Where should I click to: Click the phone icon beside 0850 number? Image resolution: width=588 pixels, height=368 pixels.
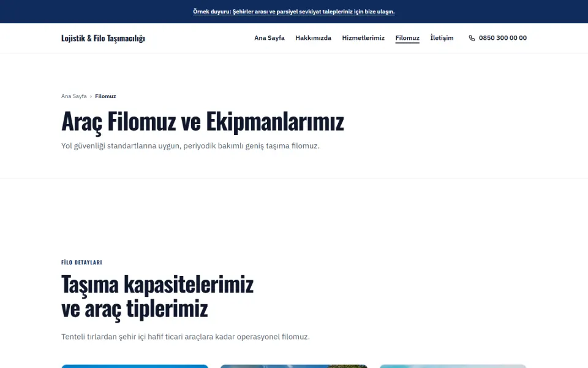click(472, 38)
